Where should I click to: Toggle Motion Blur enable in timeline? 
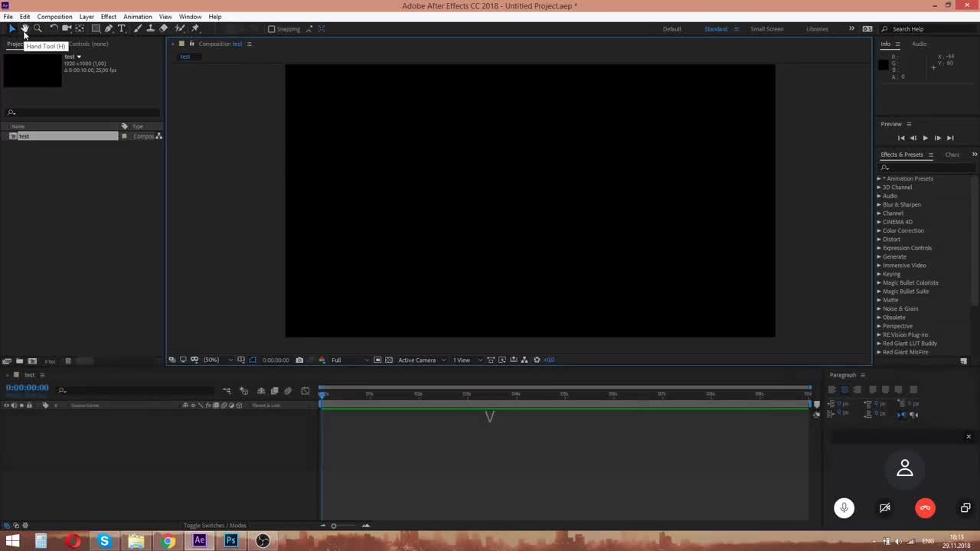pos(288,391)
